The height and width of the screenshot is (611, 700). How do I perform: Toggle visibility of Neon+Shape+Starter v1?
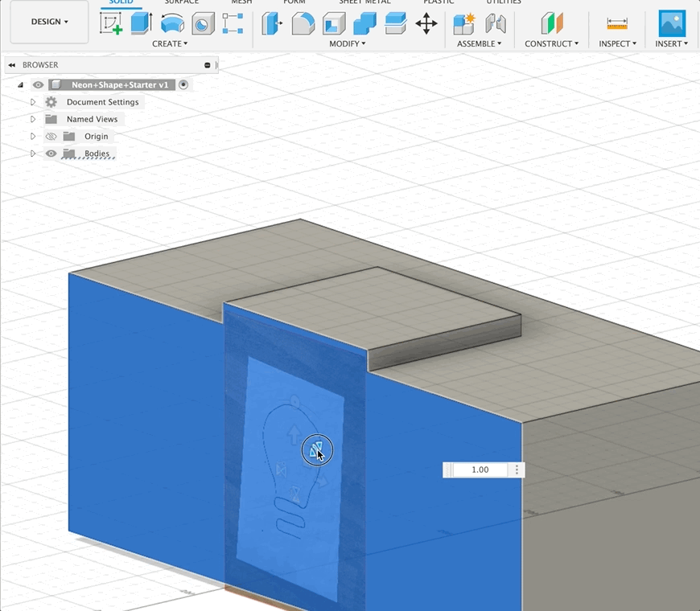pyautogui.click(x=38, y=84)
